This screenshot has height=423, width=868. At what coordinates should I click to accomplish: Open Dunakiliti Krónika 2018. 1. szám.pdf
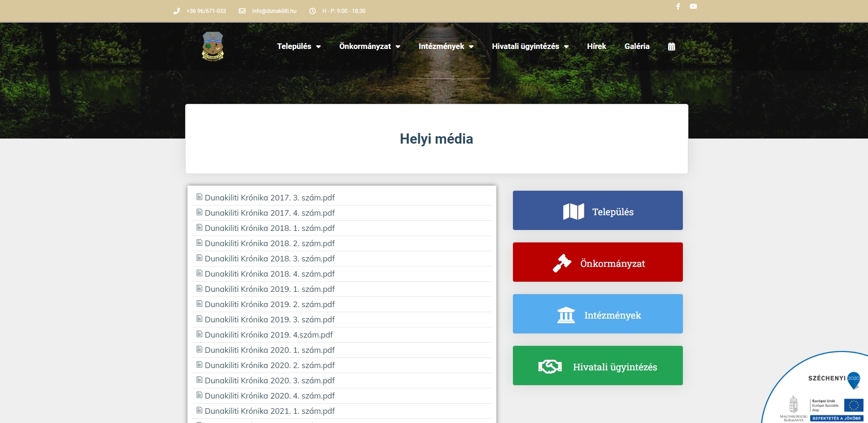click(270, 228)
